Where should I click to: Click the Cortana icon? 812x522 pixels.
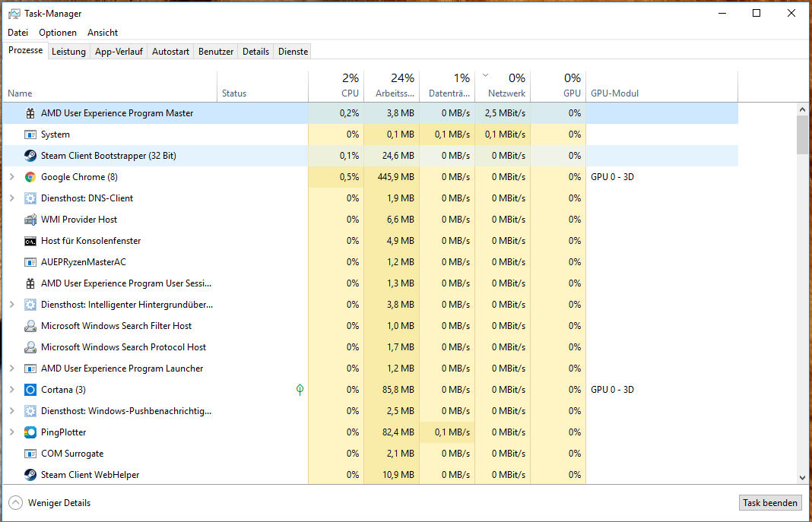click(x=30, y=390)
